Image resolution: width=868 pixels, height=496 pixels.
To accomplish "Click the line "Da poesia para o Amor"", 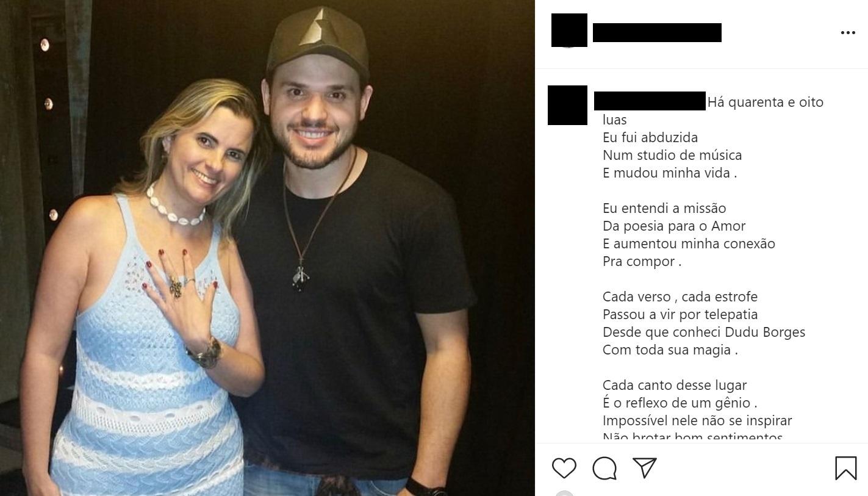I will (674, 226).
